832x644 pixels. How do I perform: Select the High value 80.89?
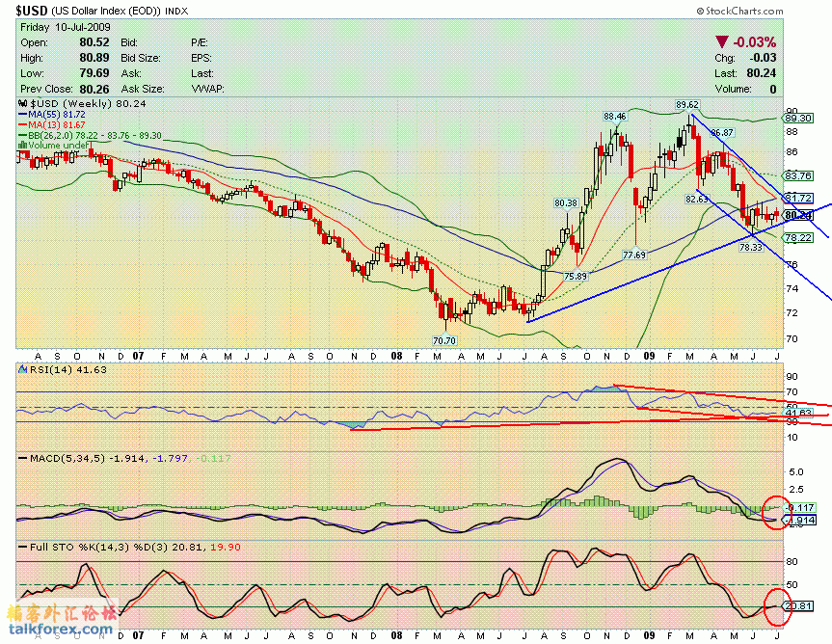click(x=94, y=58)
